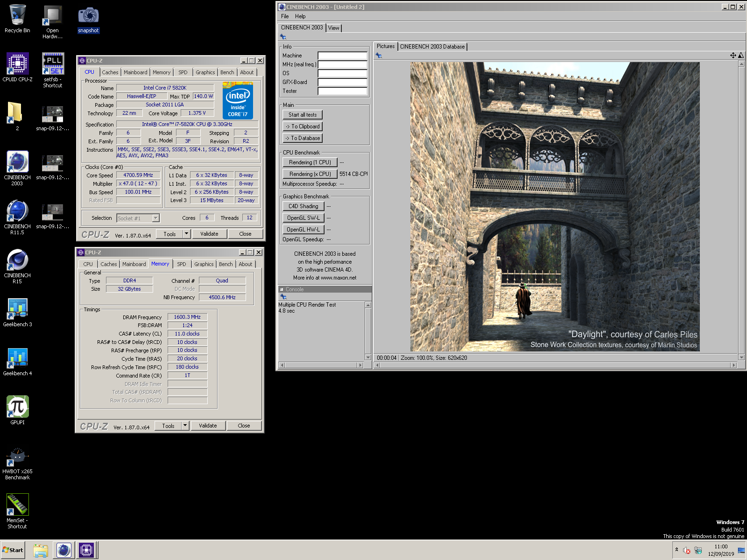Click the To Clipboard button
Viewport: 747px width, 560px height.
[x=303, y=126]
